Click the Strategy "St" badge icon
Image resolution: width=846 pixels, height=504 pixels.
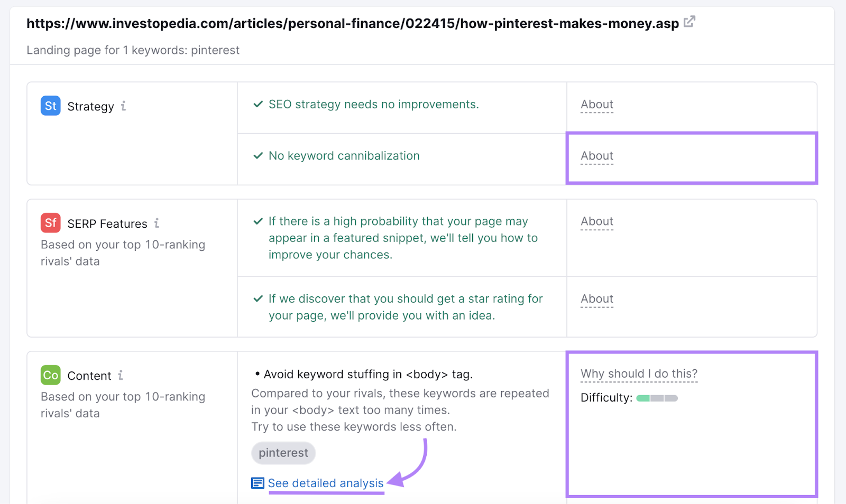[x=50, y=106]
